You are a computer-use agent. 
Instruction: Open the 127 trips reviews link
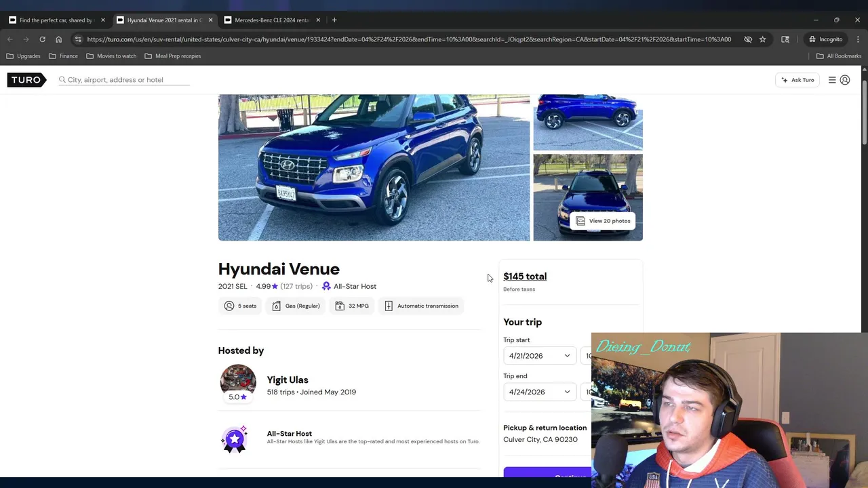[x=296, y=286]
